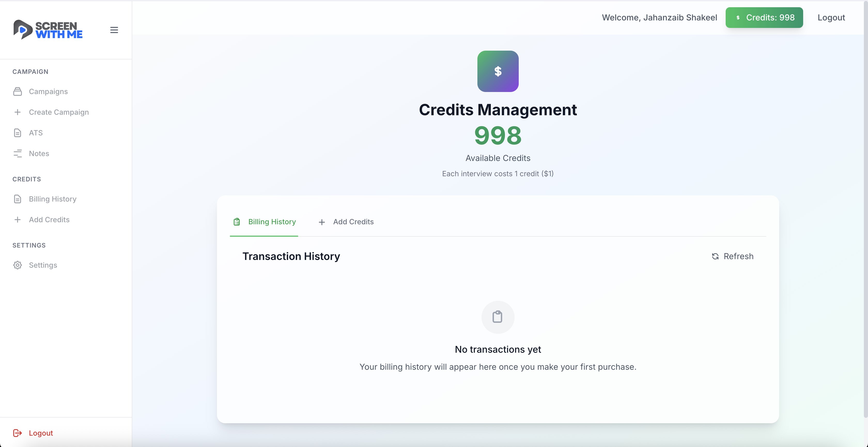Viewport: 868px width, 447px height.
Task: Click Logout in the top header
Action: 831,18
